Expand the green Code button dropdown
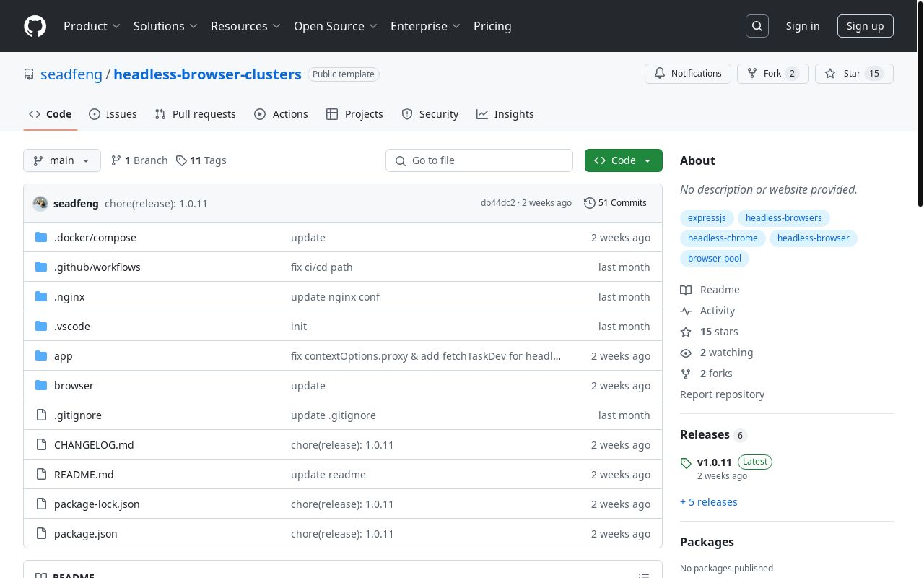 (648, 160)
